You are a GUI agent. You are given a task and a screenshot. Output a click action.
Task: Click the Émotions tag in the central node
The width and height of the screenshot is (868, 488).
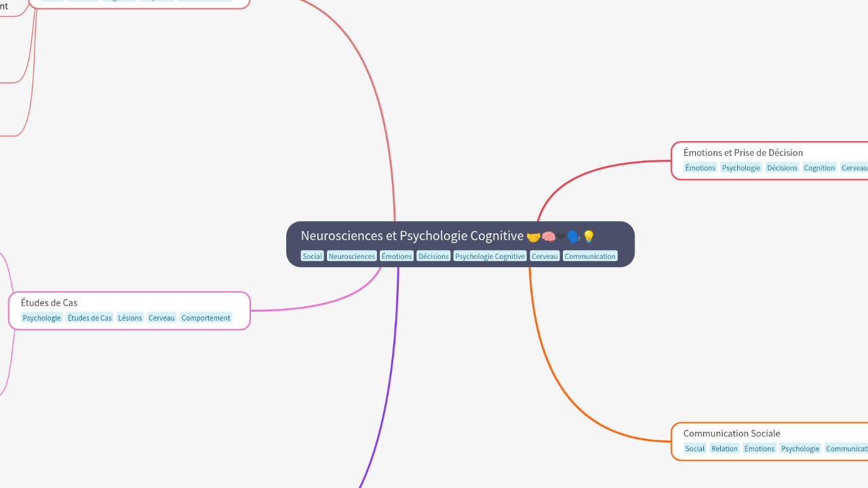[397, 256]
